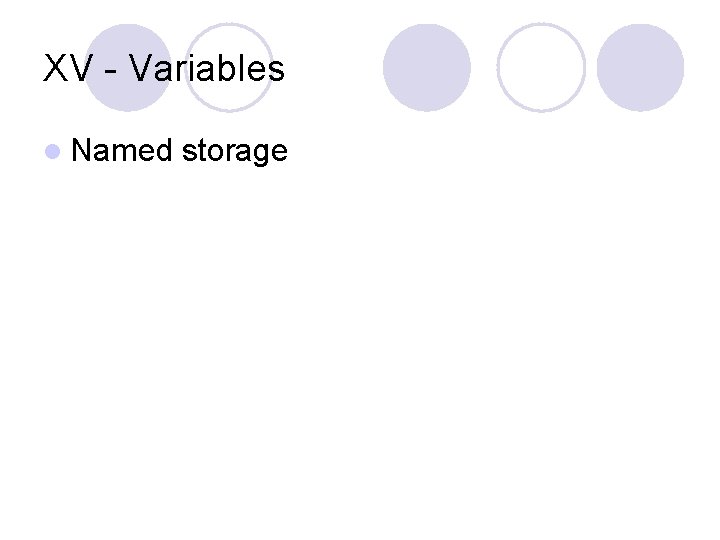Click the final letter s of "Variables"
This screenshot has height=540, width=720.
tap(276, 70)
